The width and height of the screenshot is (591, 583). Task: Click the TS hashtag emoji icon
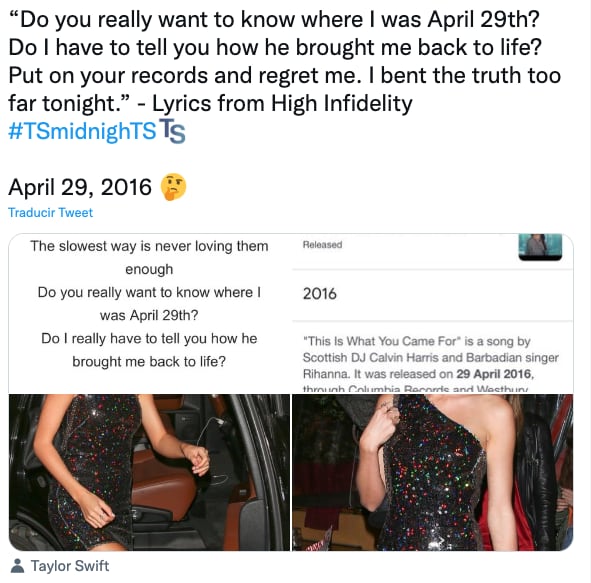pyautogui.click(x=173, y=131)
